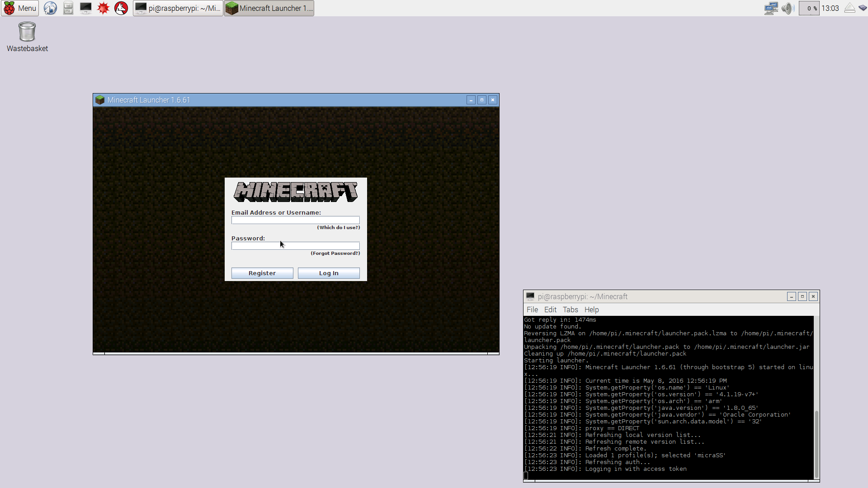Launch the web browser globe icon
Image resolution: width=868 pixels, height=488 pixels.
coord(50,8)
